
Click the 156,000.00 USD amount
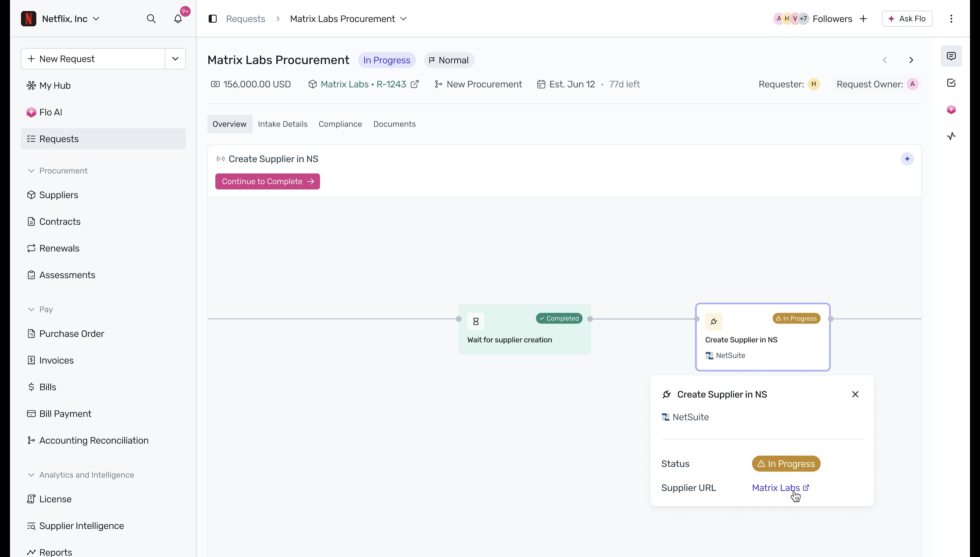tap(257, 84)
